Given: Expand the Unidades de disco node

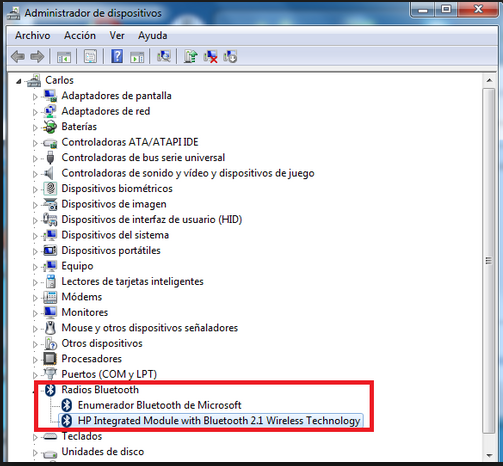Looking at the screenshot, I should point(35,453).
